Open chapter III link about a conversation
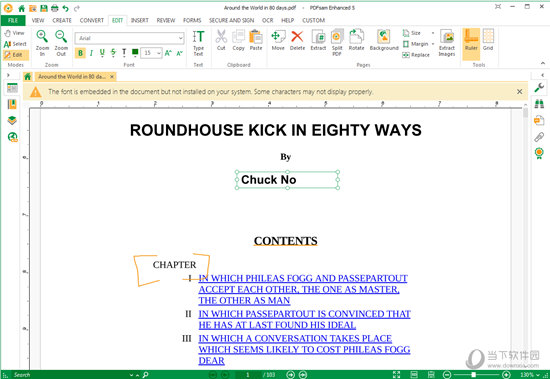550x379 pixels. click(304, 350)
